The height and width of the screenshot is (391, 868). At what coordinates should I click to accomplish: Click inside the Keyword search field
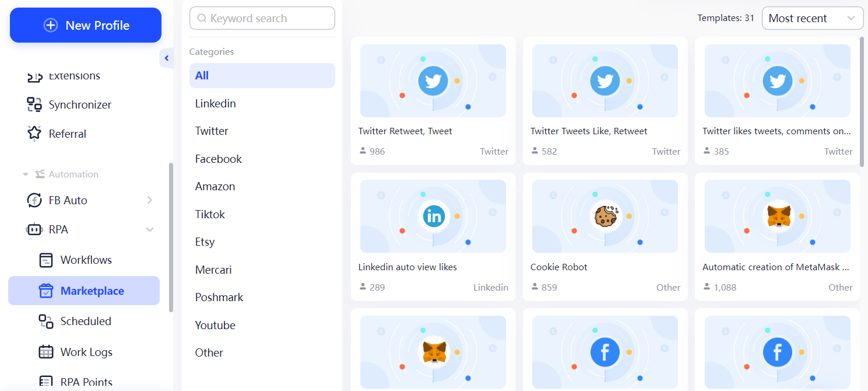(262, 18)
